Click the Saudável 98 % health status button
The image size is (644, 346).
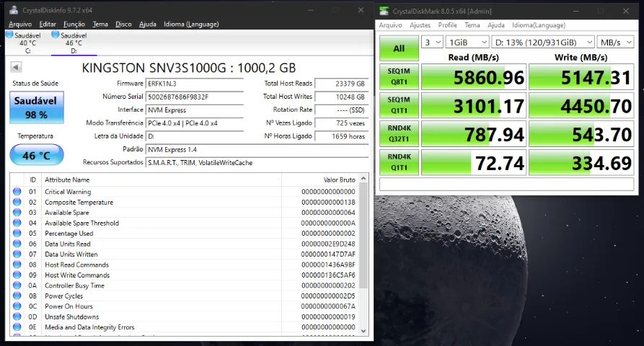(37, 107)
